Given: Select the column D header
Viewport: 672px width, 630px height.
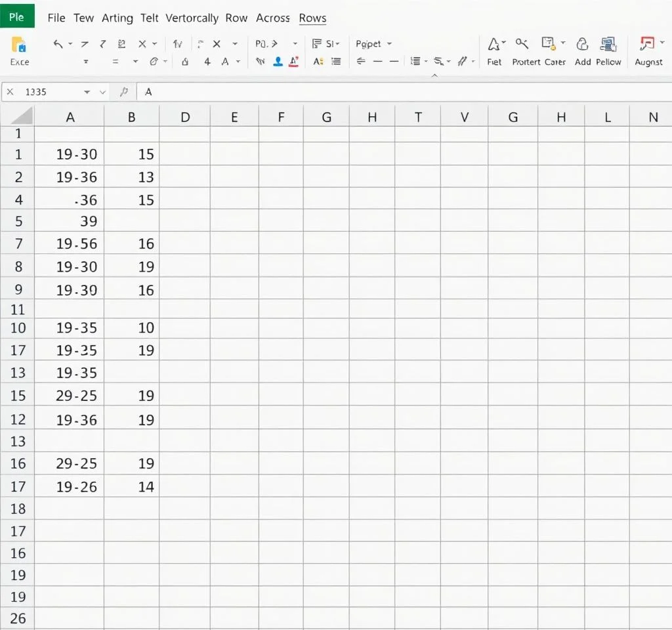Looking at the screenshot, I should coord(185,117).
